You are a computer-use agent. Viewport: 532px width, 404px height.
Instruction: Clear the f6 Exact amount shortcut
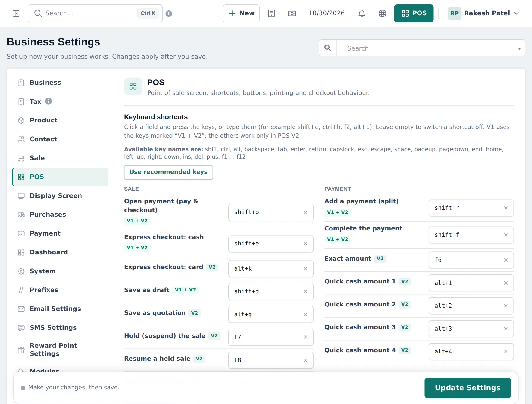click(506, 260)
